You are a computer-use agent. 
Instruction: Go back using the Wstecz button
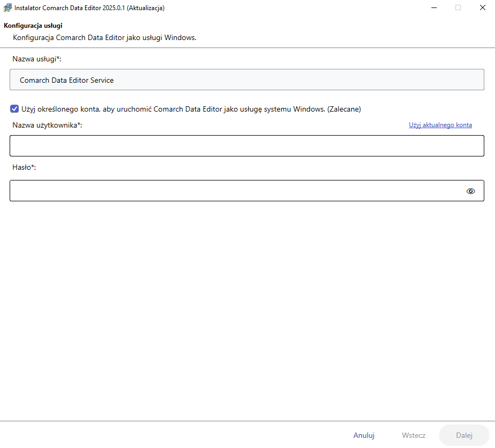413,435
